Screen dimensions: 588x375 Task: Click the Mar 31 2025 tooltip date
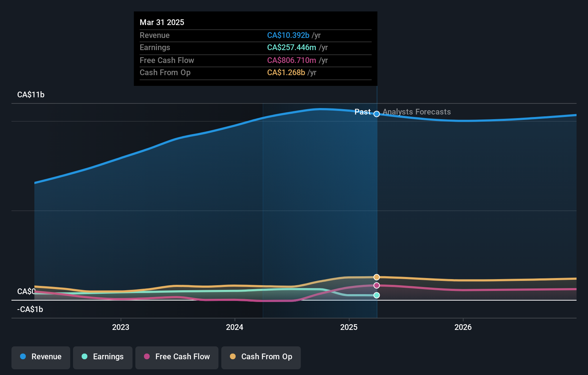coord(162,22)
